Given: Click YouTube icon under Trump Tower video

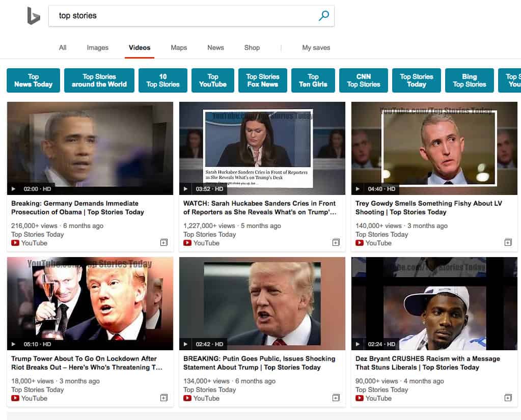Looking at the screenshot, I should pyautogui.click(x=15, y=398).
